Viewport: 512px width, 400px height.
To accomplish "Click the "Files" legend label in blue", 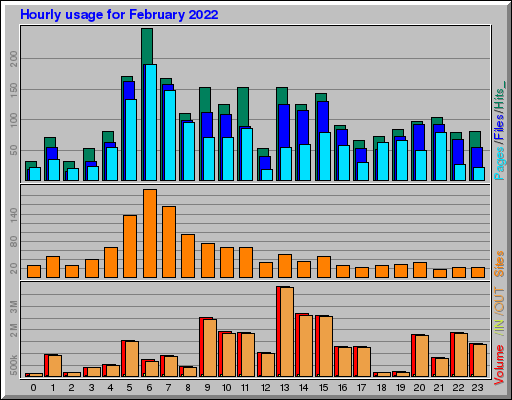I will pyautogui.click(x=499, y=127).
